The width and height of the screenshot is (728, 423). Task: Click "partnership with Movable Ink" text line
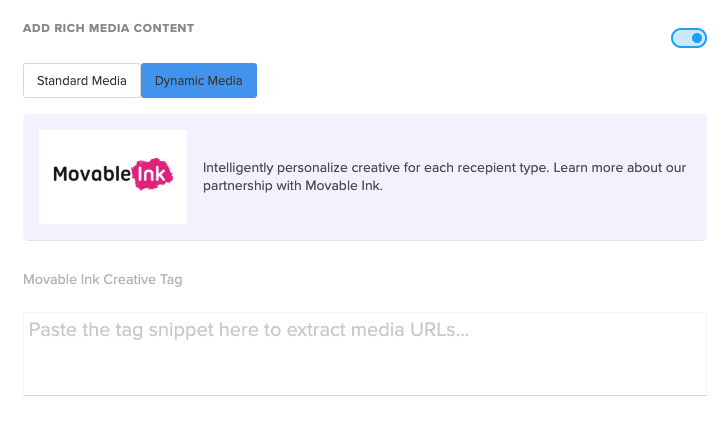click(292, 186)
